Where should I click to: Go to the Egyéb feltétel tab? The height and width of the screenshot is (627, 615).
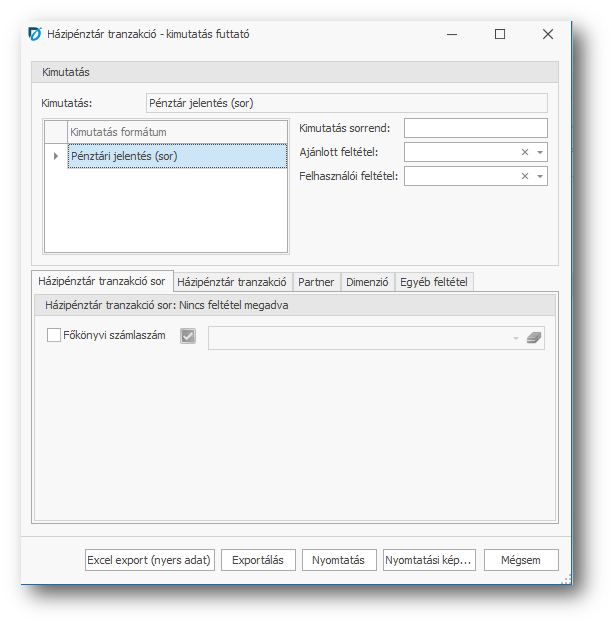click(434, 282)
